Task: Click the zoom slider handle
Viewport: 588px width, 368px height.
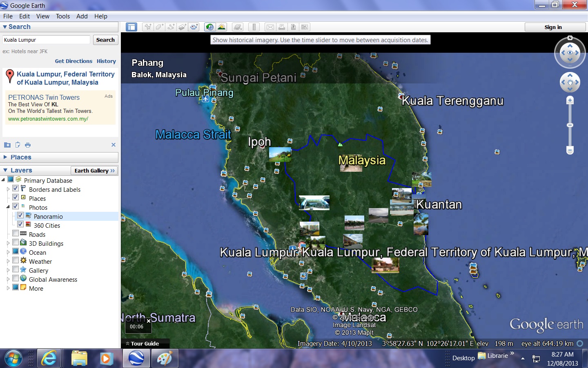Action: [570, 125]
